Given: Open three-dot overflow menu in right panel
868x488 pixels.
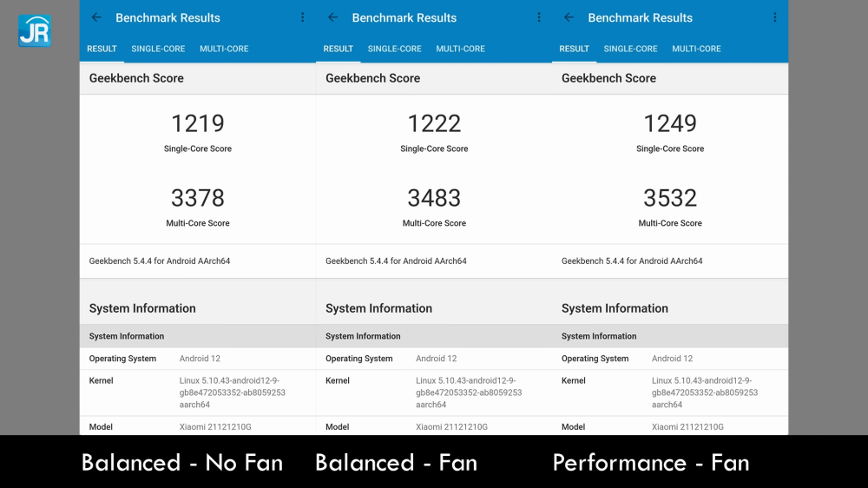Looking at the screenshot, I should 775,17.
